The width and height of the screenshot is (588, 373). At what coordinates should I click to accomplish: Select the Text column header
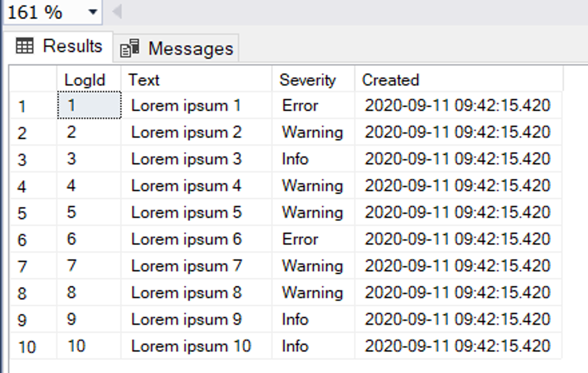pos(196,80)
